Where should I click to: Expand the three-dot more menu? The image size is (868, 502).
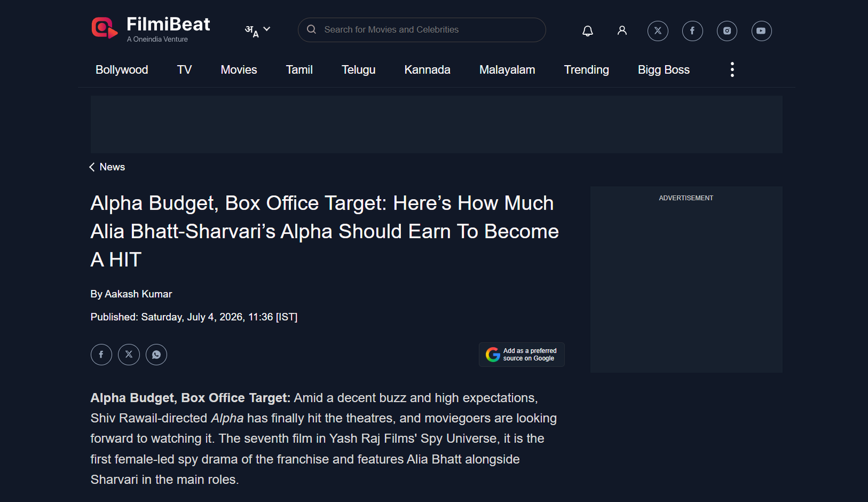(732, 69)
